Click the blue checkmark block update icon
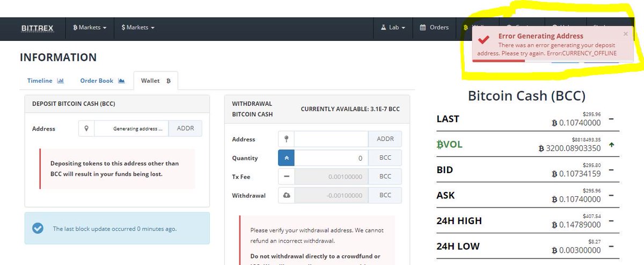 point(38,228)
